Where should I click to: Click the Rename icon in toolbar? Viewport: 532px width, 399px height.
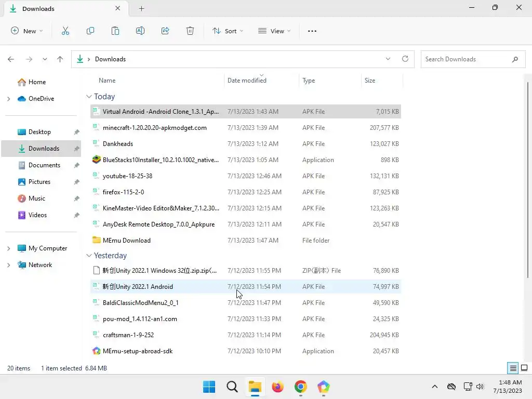click(140, 31)
